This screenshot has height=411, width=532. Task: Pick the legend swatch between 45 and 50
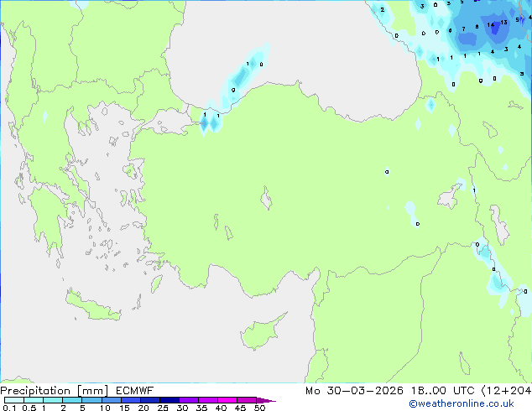coord(247,400)
